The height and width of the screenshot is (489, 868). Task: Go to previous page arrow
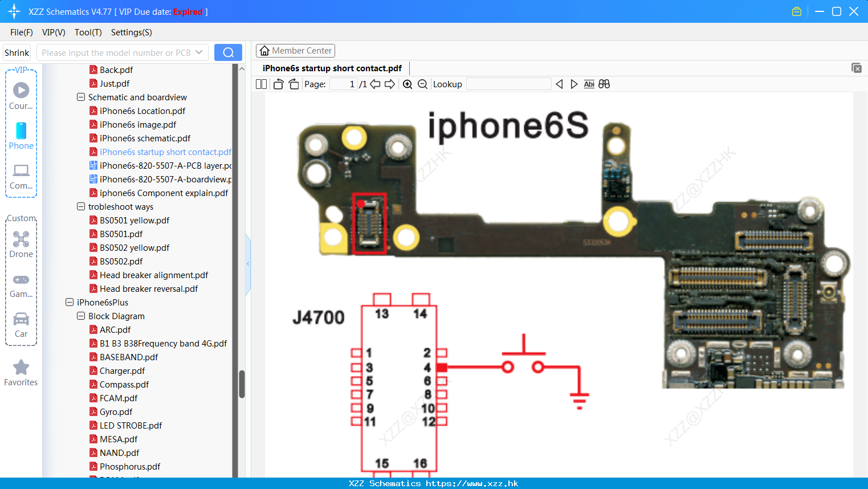coord(375,84)
